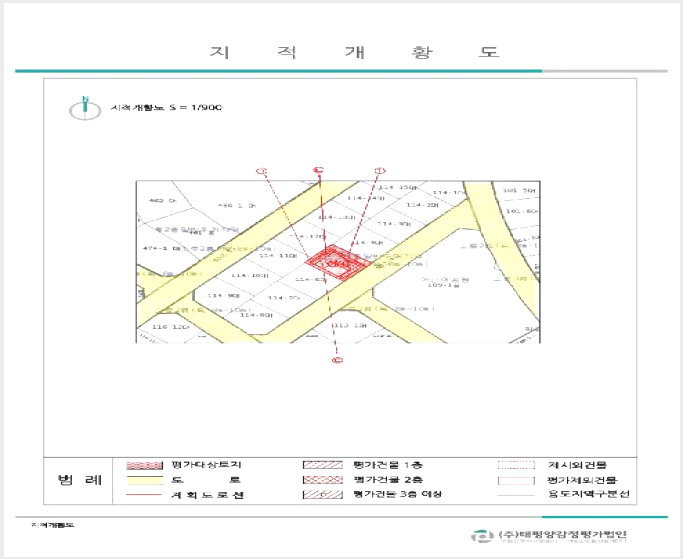
Task: Click the 평가건물 2층 legend label
Action: tap(388, 480)
